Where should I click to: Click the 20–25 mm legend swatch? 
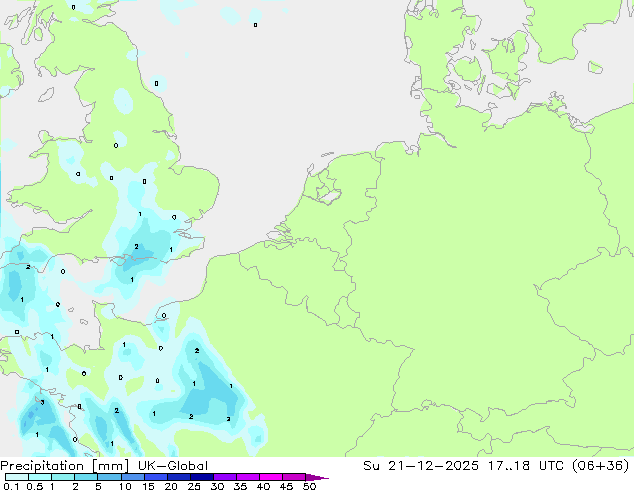pos(178,477)
